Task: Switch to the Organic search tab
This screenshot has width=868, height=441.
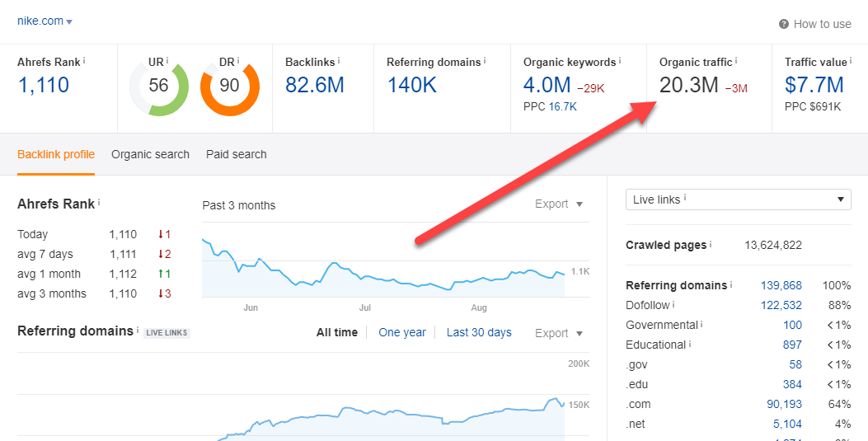Action: [x=150, y=154]
